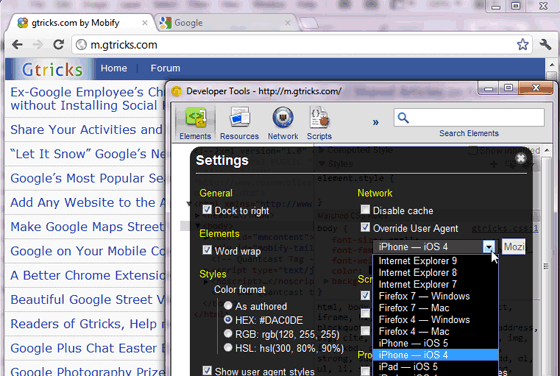
Task: Click the custom user agent text field
Action: tap(514, 247)
